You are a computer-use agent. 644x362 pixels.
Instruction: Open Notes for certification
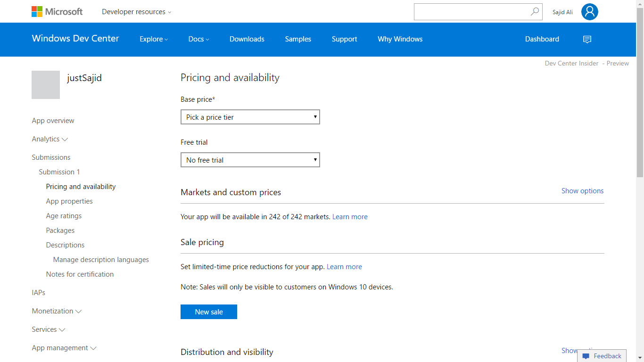(x=80, y=274)
